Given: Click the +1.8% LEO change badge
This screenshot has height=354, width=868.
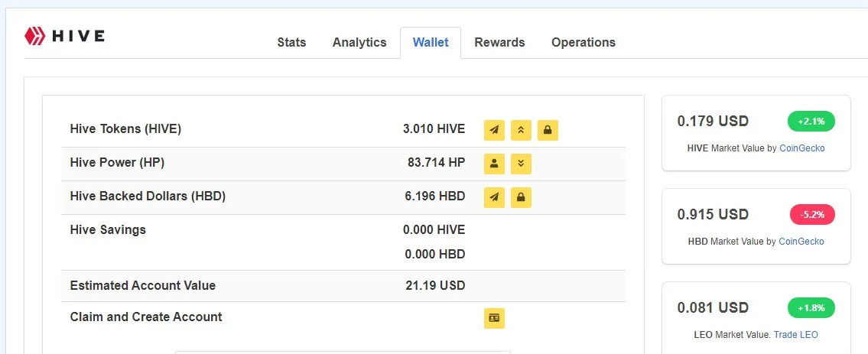Looking at the screenshot, I should (811, 307).
